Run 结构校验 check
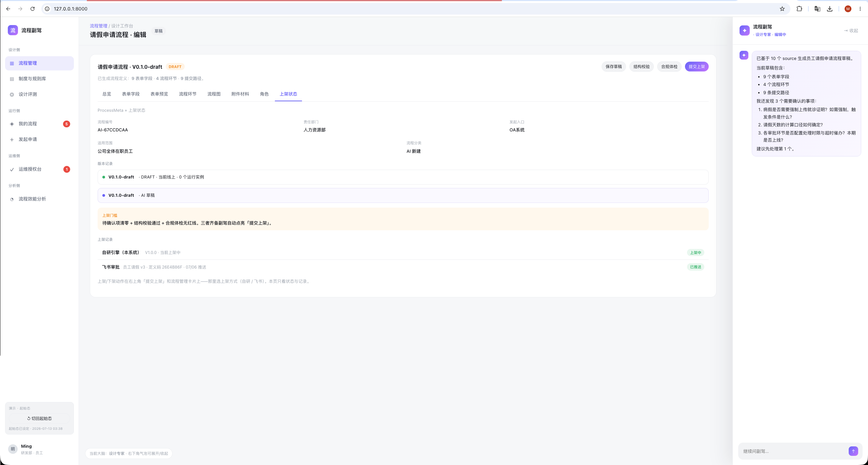The height and width of the screenshot is (465, 868). click(x=642, y=67)
